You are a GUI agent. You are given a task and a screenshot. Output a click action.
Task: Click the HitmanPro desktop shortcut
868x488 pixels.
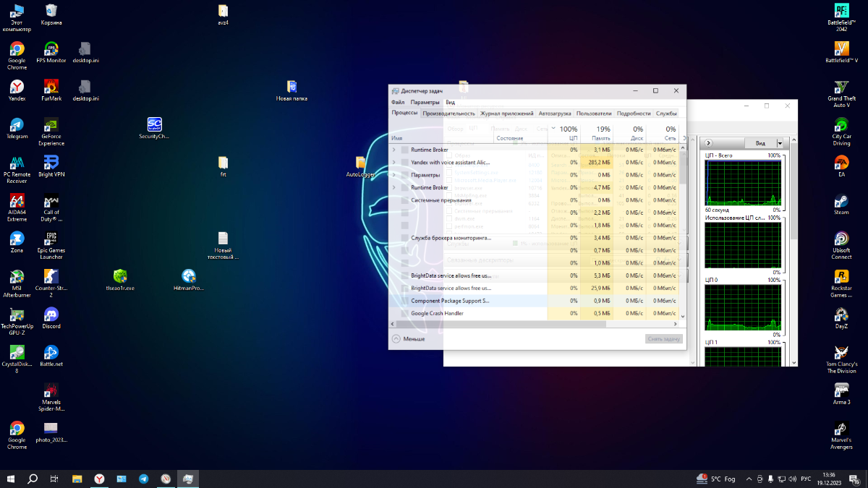(189, 276)
